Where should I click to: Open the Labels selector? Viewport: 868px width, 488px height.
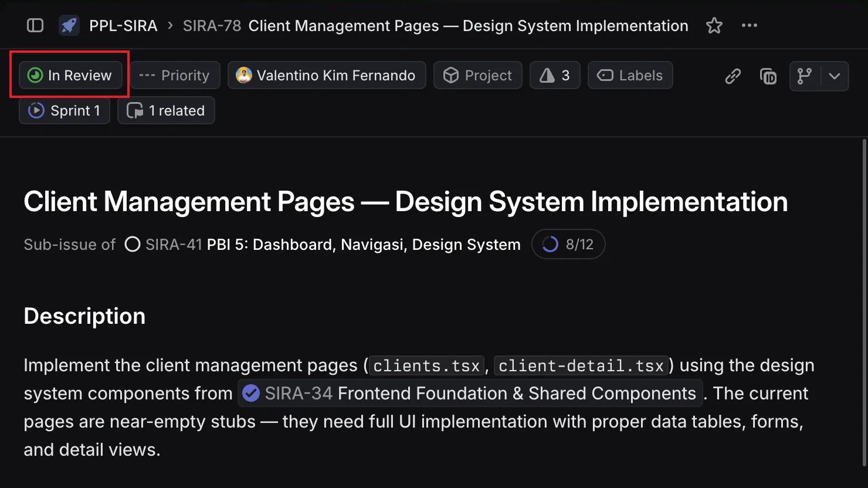(x=630, y=75)
